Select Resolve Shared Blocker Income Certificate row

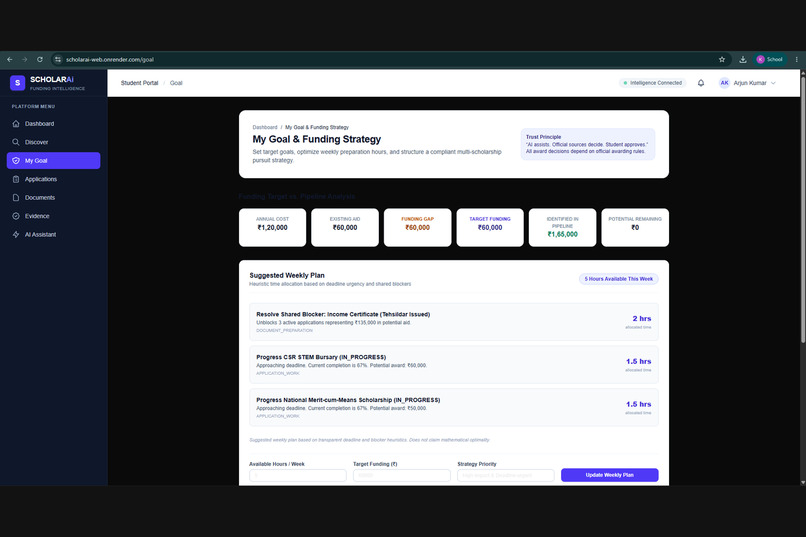point(454,322)
